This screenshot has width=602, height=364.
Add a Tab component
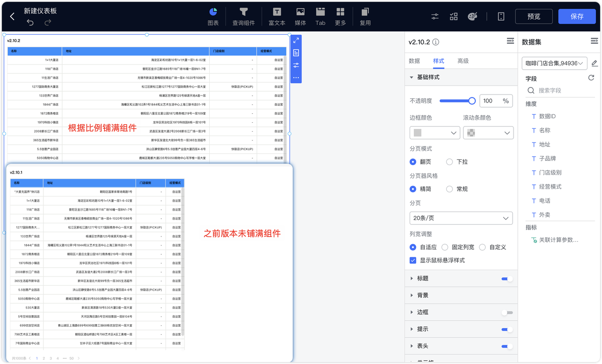click(x=320, y=16)
